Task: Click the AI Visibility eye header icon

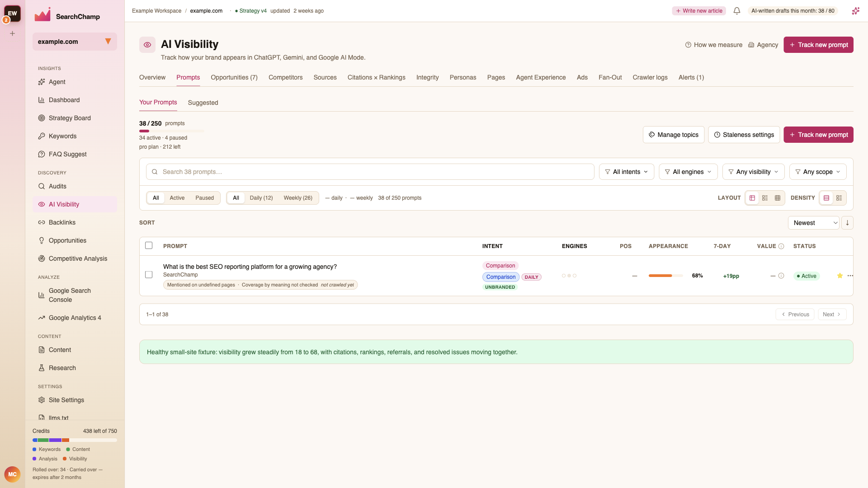Action: click(x=147, y=45)
